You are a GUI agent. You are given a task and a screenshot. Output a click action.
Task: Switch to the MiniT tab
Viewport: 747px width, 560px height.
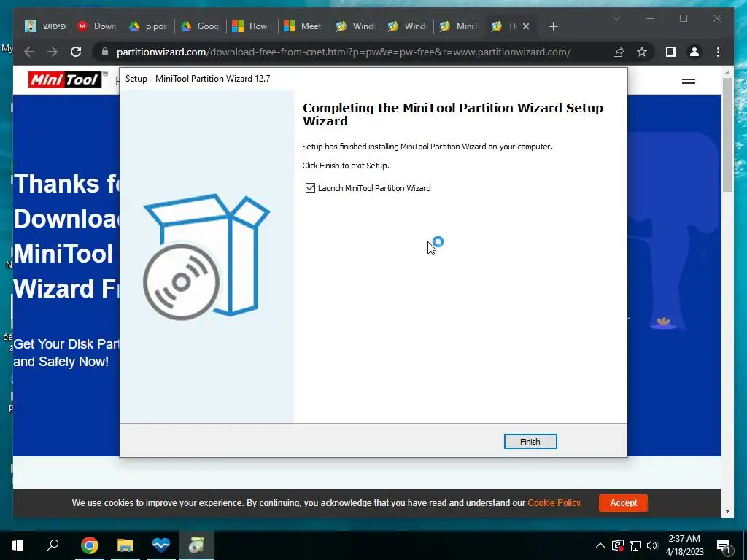click(x=460, y=26)
